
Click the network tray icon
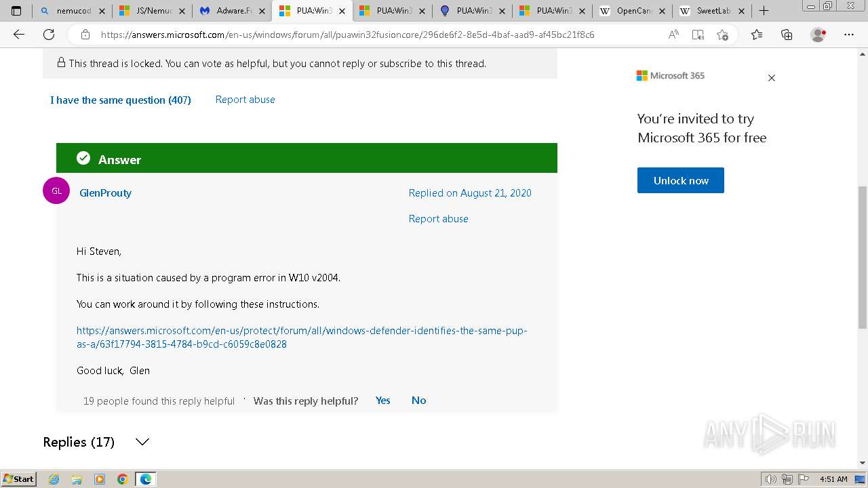788,479
